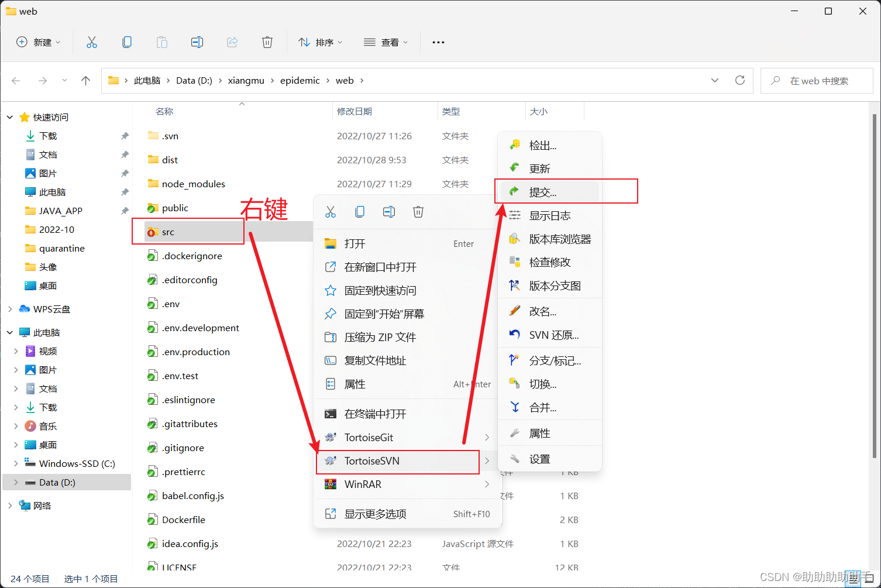The height and width of the screenshot is (588, 881).
Task: Select 显示日志 (Show Log) menu item
Action: (550, 215)
